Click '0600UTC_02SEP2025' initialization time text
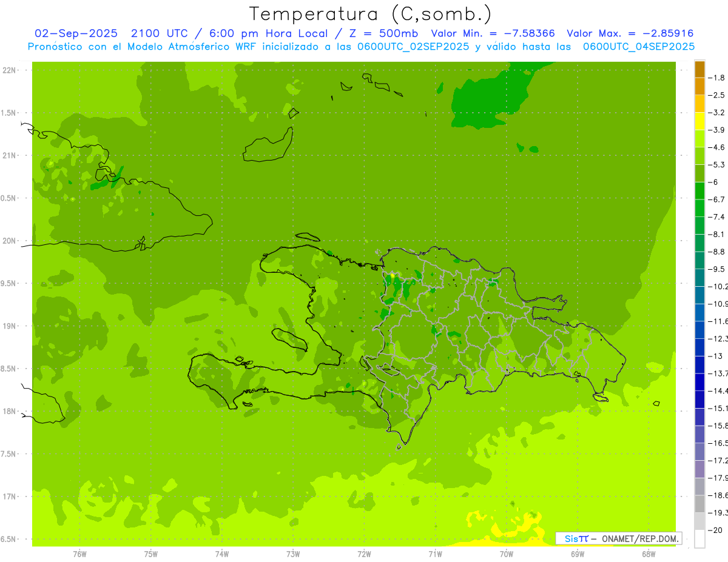The height and width of the screenshot is (562, 728). [413, 47]
